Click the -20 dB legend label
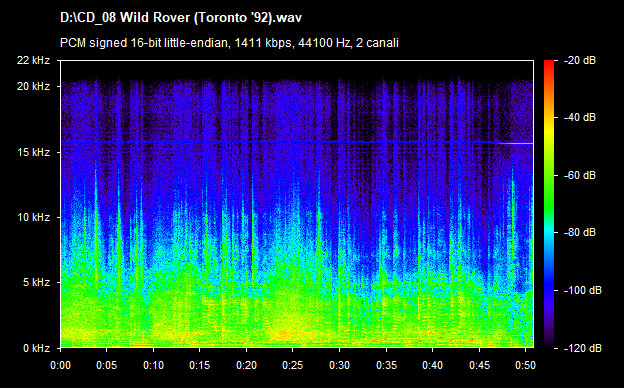624x388 pixels. coord(580,60)
